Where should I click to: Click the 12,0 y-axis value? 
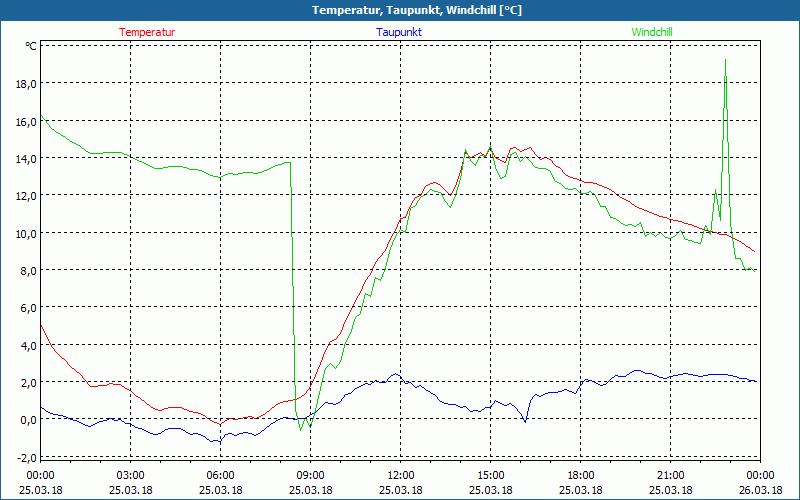pyautogui.click(x=26, y=196)
